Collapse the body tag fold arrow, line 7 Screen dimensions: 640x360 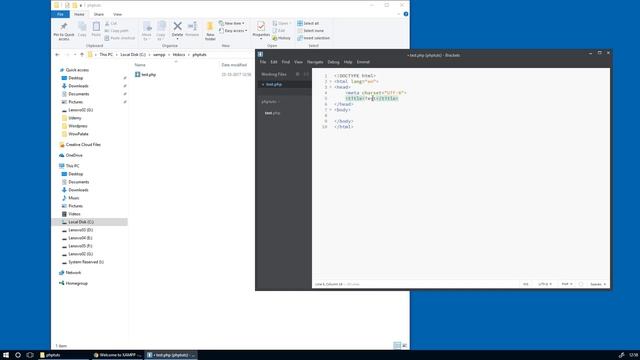point(331,110)
